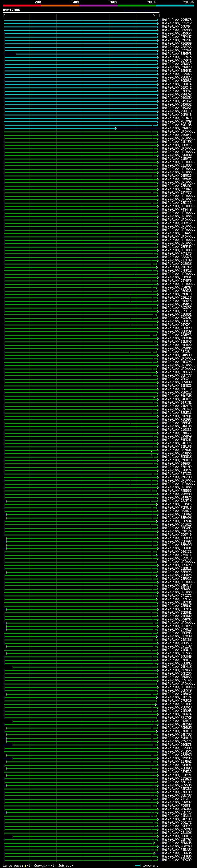Select the UniRef100_A2ZX46 label
Viewport: 197px width, 868px height.
tap(176, 74)
